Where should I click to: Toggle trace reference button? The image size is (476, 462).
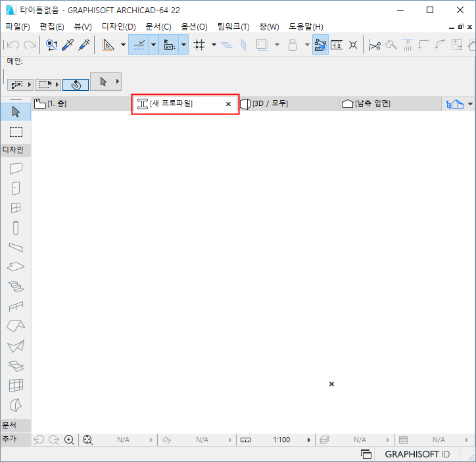[x=262, y=45]
